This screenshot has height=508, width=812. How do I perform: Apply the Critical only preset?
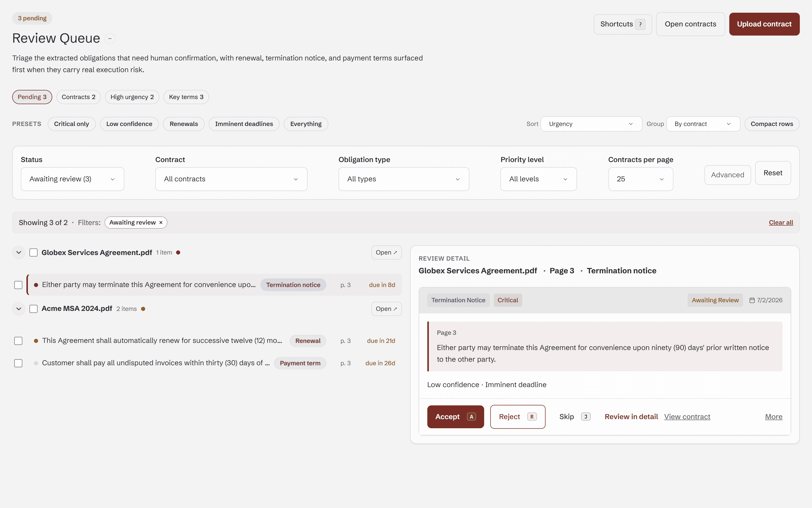click(x=72, y=124)
